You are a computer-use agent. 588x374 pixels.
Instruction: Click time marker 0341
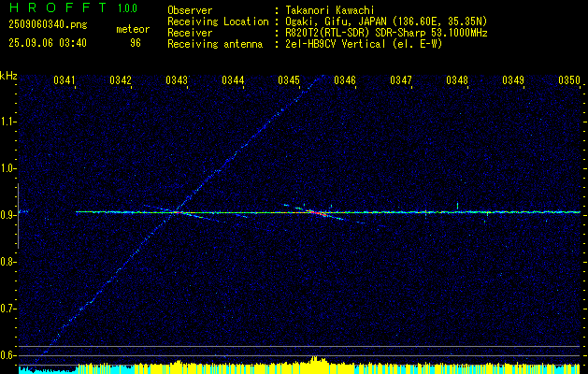point(65,79)
